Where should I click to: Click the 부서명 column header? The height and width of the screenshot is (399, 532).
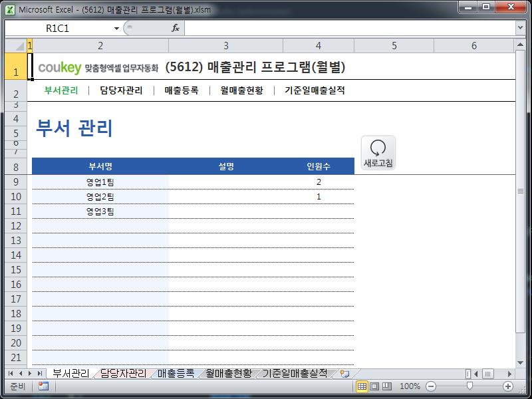tap(100, 166)
